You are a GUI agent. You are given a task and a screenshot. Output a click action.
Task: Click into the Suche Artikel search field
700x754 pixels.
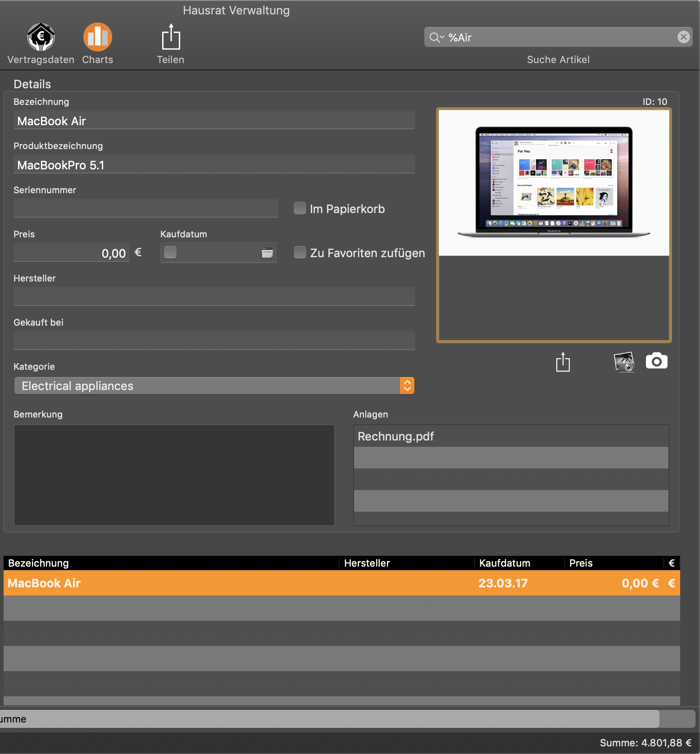tap(558, 37)
